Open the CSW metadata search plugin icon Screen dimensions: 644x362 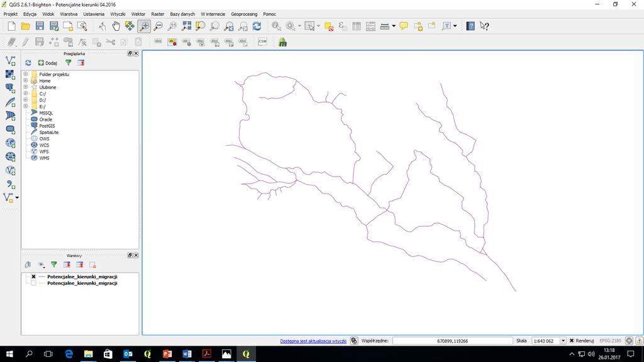pyautogui.click(x=262, y=42)
